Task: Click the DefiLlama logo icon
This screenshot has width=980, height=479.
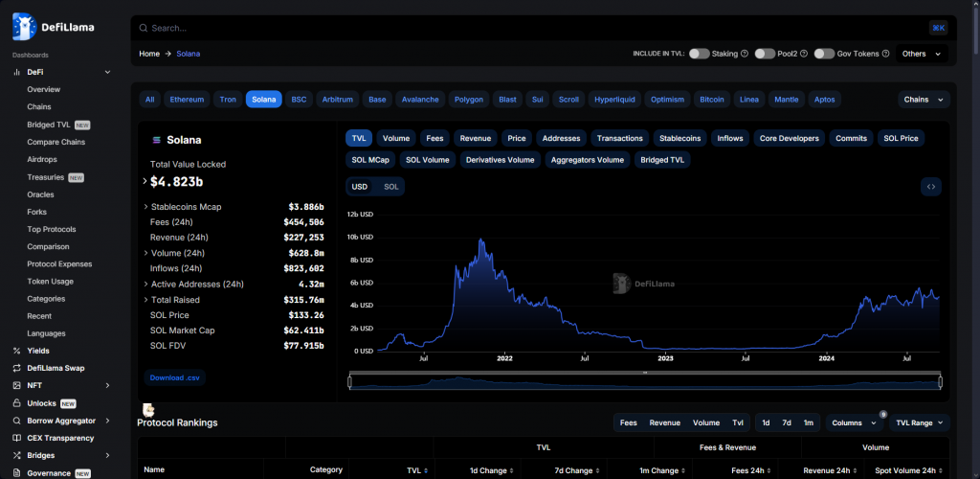Action: (25, 27)
